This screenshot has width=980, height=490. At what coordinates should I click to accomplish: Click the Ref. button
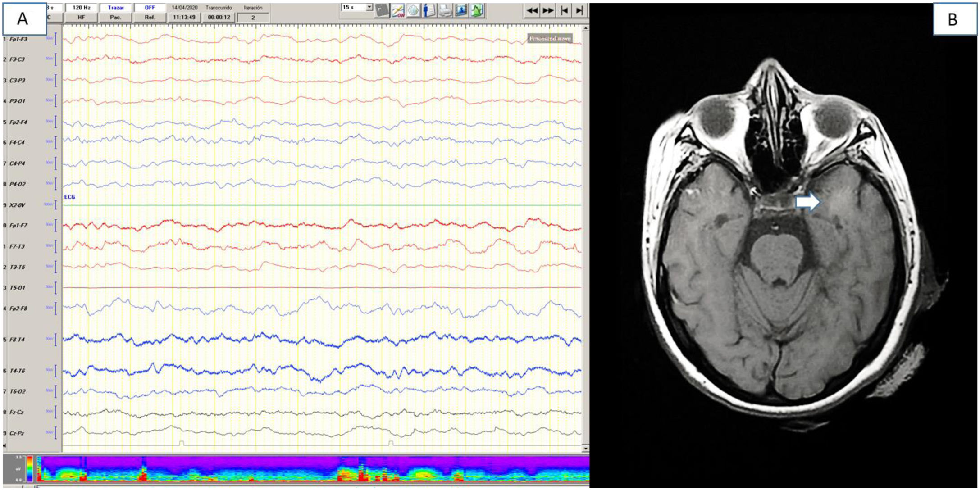pos(150,17)
